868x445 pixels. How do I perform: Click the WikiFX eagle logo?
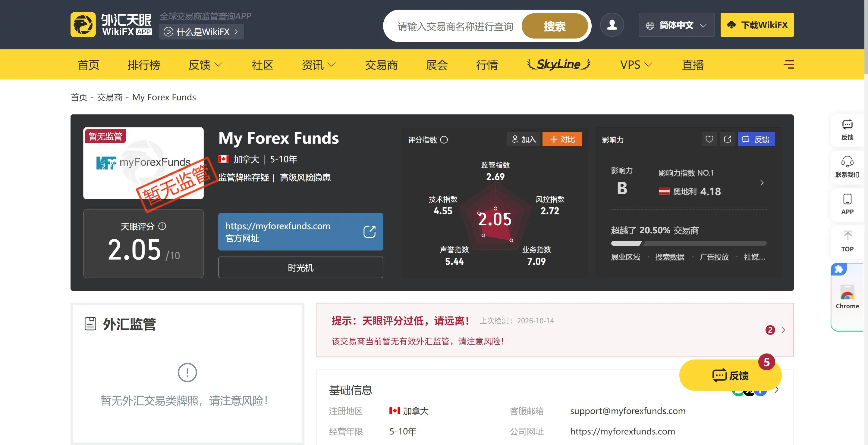83,25
